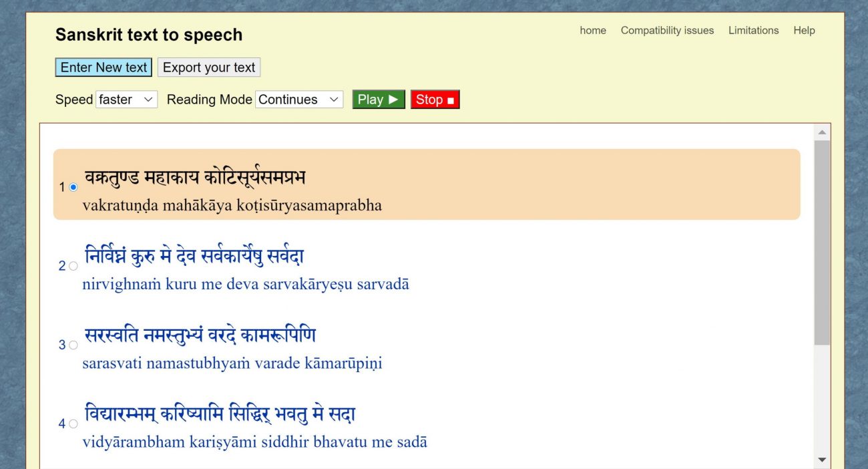Screen dimensions: 868x469
Task: Select the radio button for verse 3
Action: (x=72, y=345)
